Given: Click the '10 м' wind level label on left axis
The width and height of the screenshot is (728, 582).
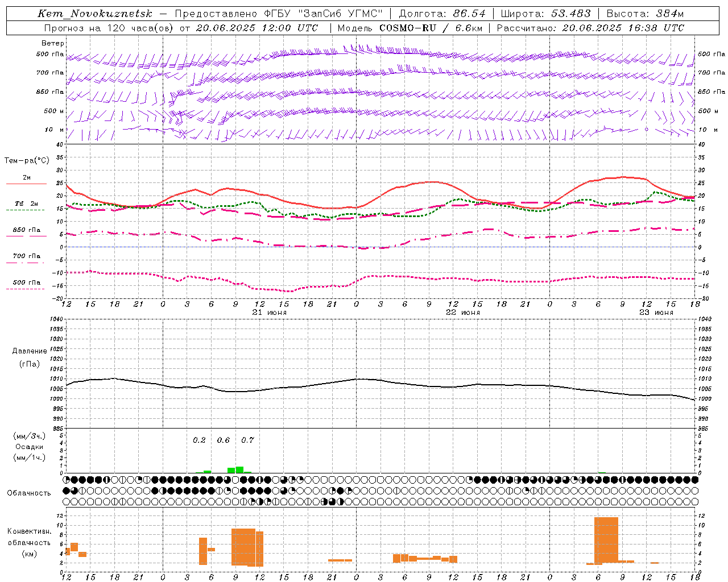Looking at the screenshot, I should pos(55,130).
